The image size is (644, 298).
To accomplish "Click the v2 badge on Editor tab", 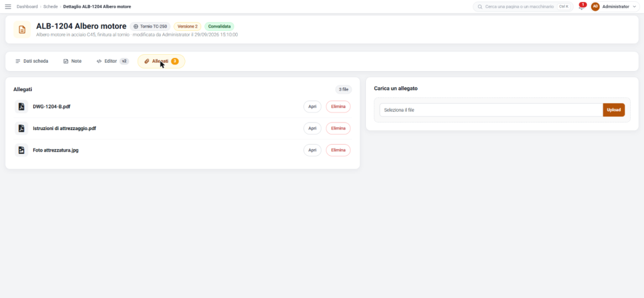I will pyautogui.click(x=124, y=61).
